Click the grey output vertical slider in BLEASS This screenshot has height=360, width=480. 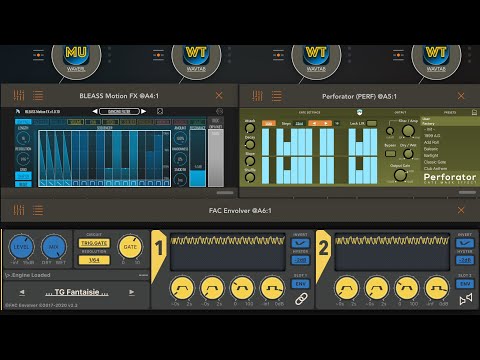216,158
